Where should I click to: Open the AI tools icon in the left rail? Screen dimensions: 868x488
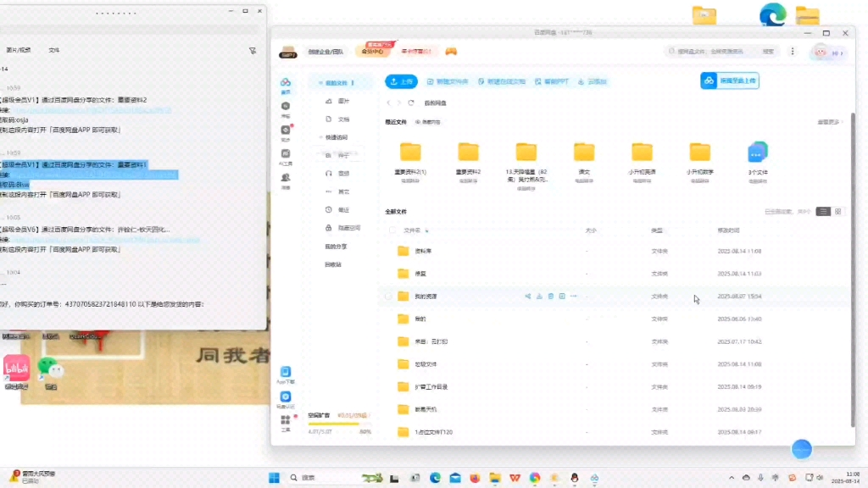[x=286, y=154]
